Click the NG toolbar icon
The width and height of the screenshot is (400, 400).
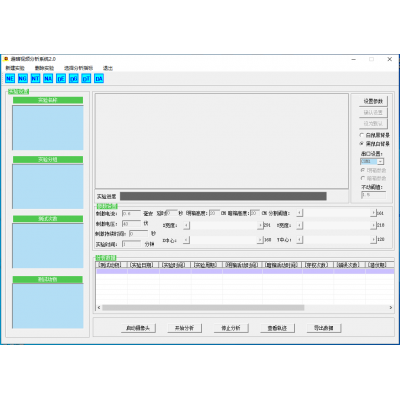coord(23,79)
